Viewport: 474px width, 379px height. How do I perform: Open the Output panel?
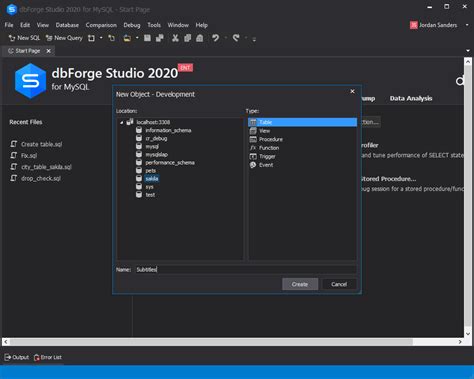tap(17, 357)
